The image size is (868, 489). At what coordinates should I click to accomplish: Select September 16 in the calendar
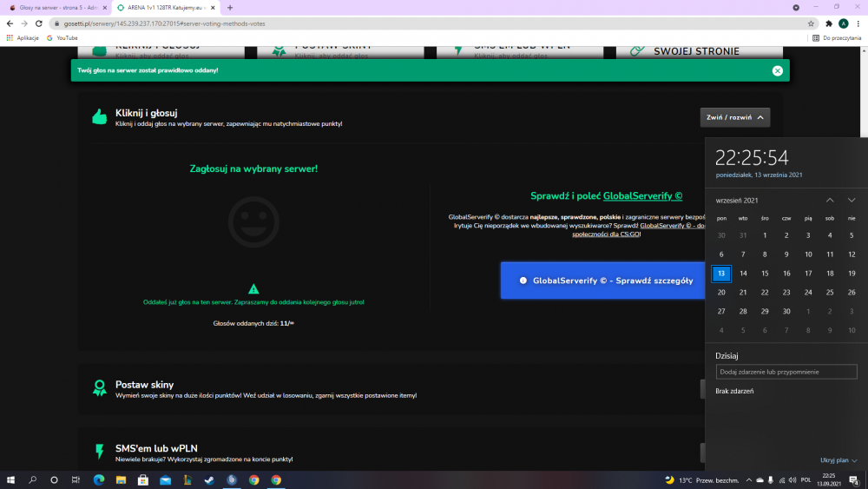point(786,274)
